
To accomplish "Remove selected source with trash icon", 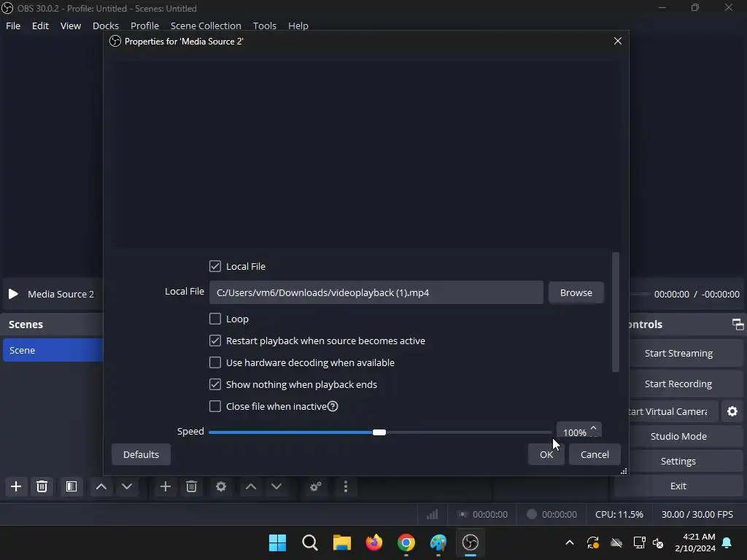I will 192,486.
